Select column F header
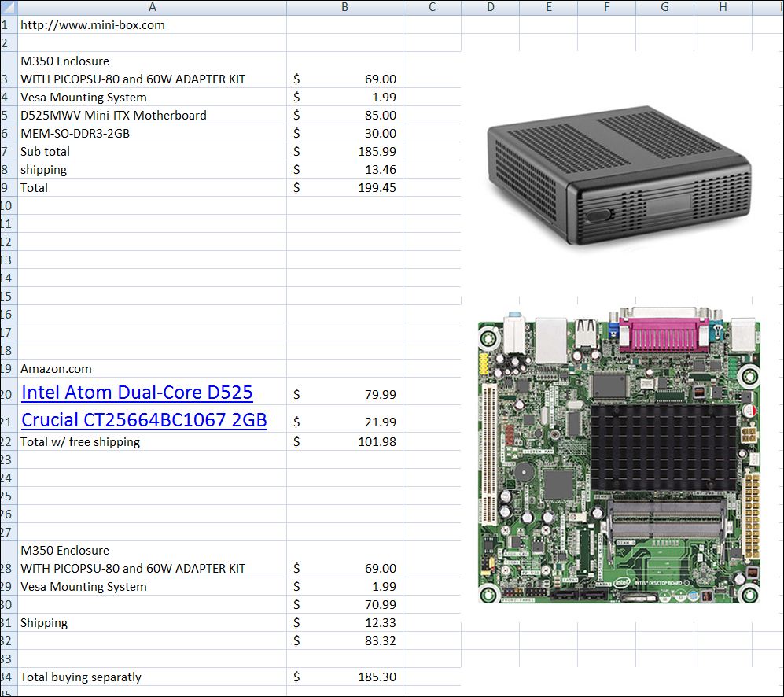 (606, 7)
